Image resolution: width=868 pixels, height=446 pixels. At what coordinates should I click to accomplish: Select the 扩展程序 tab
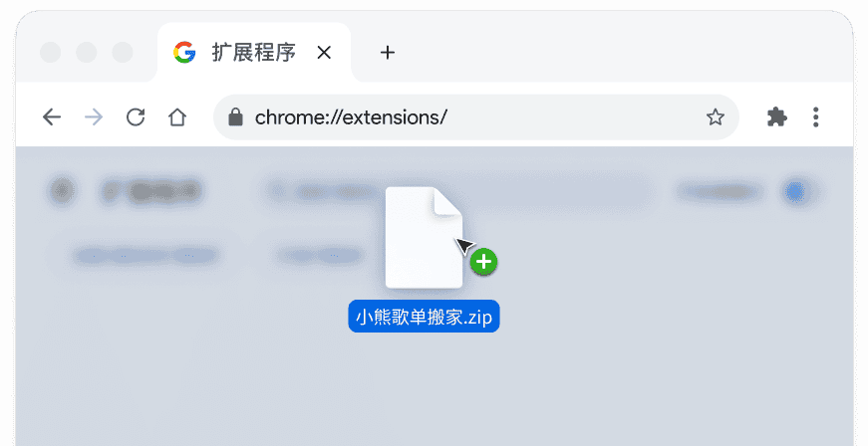(x=253, y=53)
